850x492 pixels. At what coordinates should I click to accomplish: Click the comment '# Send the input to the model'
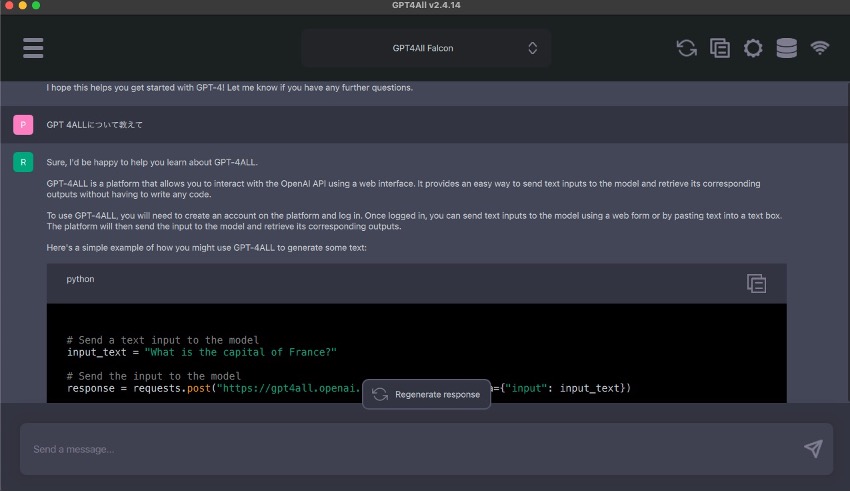(x=153, y=376)
